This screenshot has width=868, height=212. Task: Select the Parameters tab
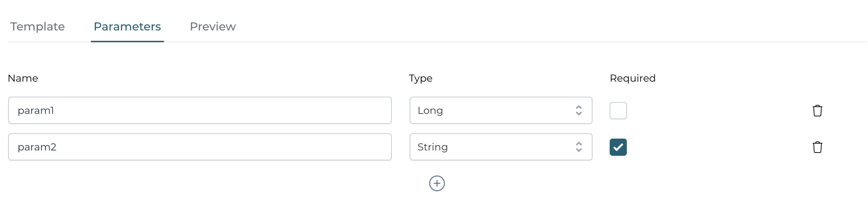point(127,26)
